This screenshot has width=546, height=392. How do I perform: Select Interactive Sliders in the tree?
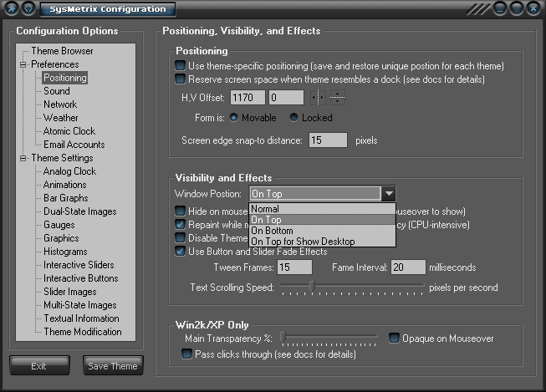click(79, 265)
